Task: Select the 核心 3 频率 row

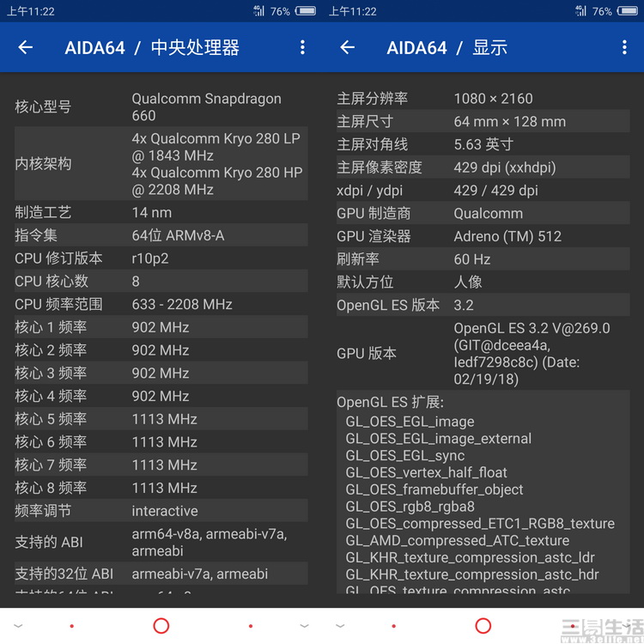Action: click(161, 374)
